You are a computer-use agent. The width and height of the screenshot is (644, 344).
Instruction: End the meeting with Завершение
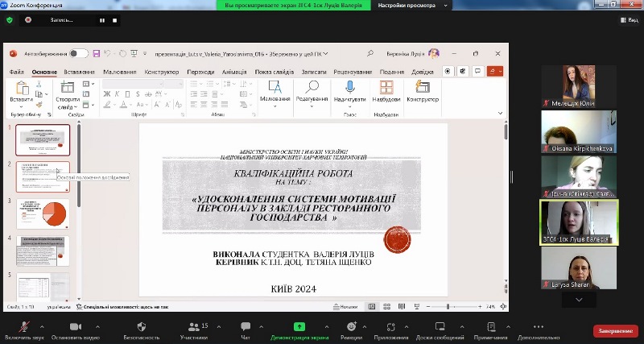click(x=615, y=331)
